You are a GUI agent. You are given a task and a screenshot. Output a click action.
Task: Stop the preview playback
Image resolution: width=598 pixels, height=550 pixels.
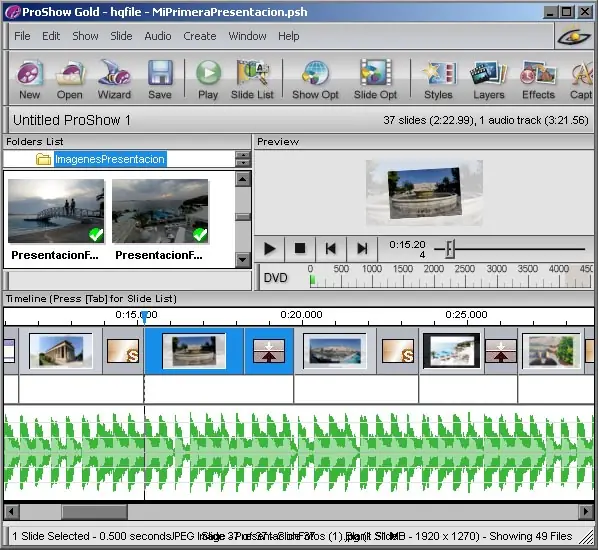tap(300, 249)
